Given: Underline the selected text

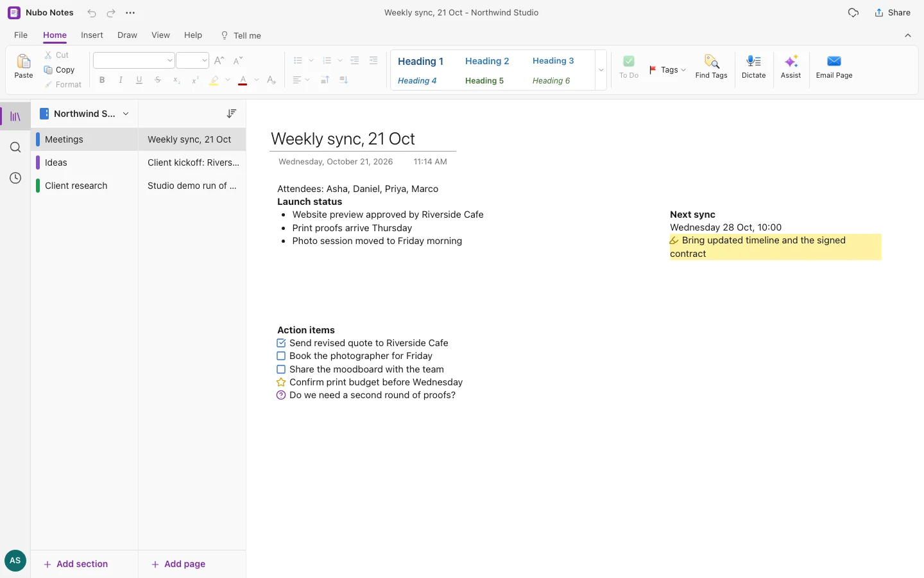Looking at the screenshot, I should coord(139,80).
